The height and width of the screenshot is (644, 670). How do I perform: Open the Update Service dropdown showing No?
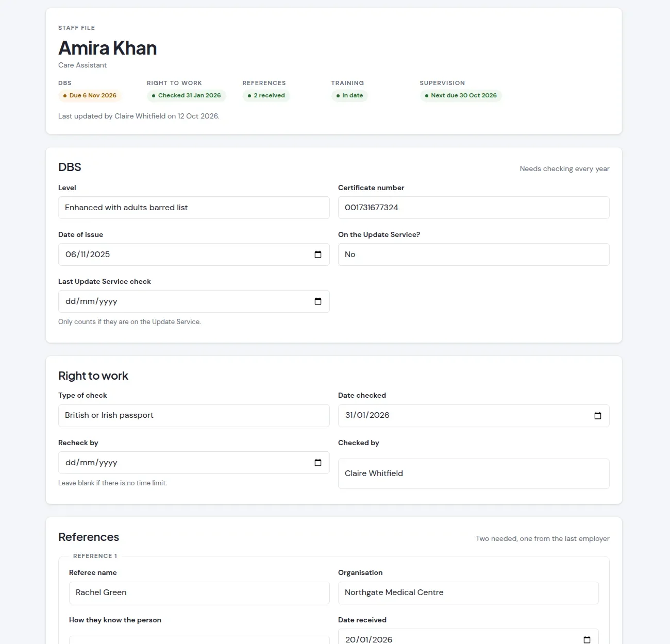474,255
